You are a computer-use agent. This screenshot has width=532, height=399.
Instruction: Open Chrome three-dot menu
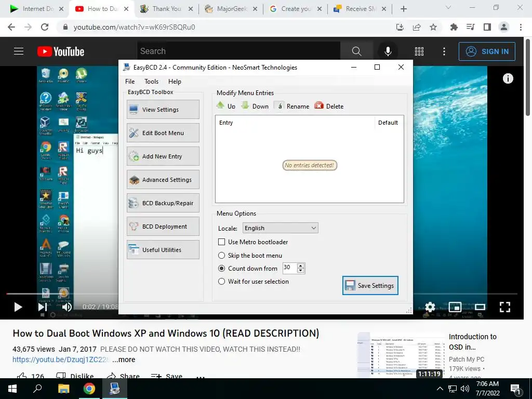521,27
